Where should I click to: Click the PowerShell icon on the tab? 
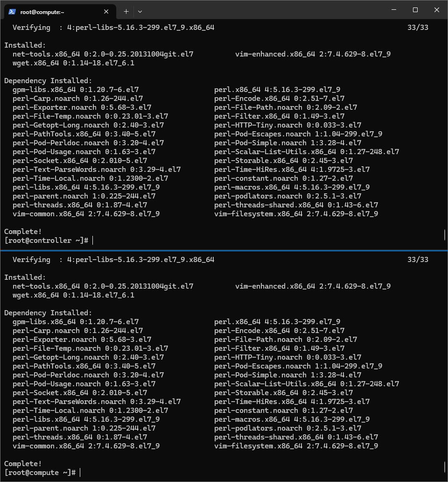click(x=12, y=12)
